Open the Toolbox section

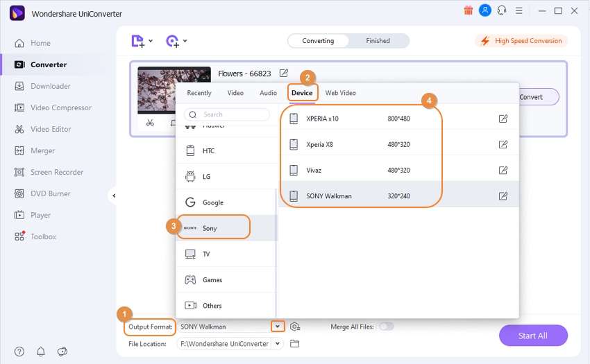click(35, 236)
